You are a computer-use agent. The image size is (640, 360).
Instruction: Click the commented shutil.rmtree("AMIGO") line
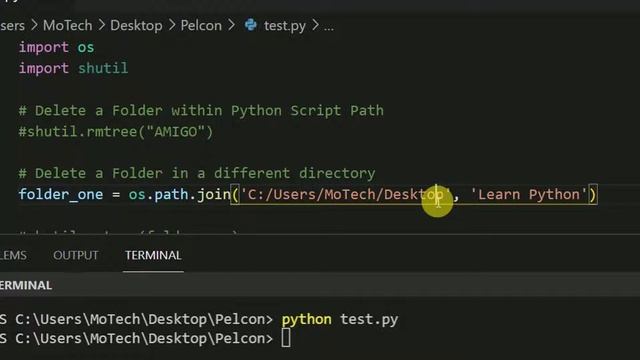click(116, 132)
